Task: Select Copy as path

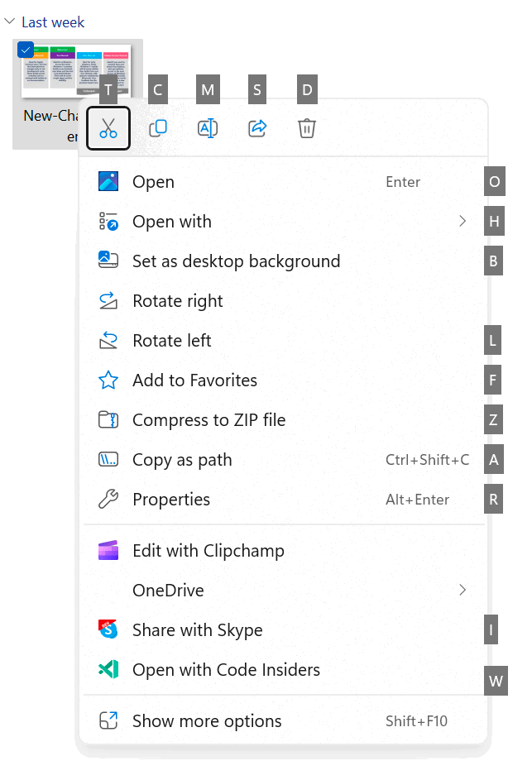Action: 182,460
